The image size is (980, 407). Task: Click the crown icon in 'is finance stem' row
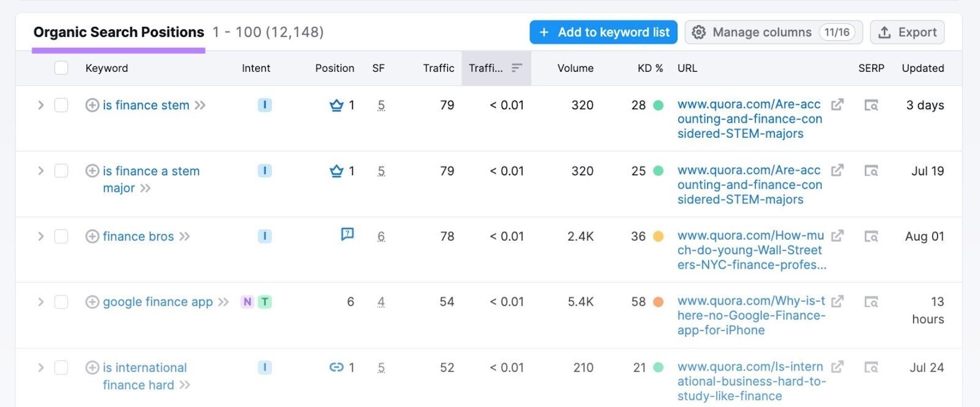(x=336, y=105)
